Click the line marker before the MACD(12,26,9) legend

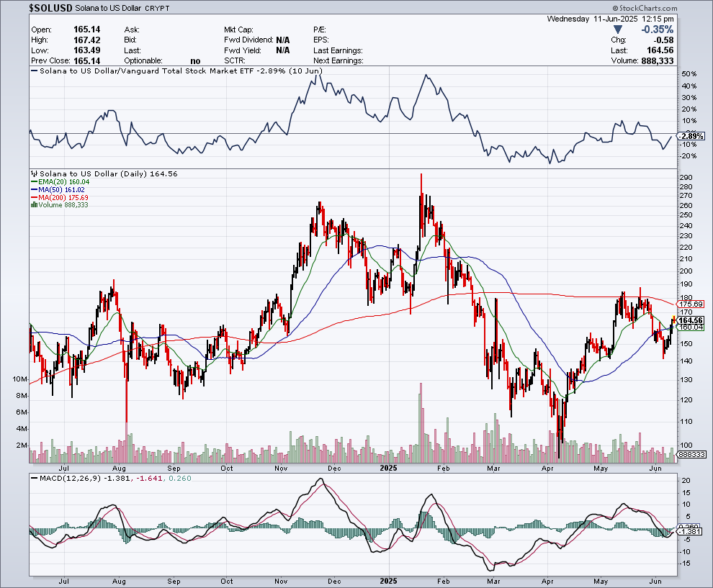coord(34,478)
